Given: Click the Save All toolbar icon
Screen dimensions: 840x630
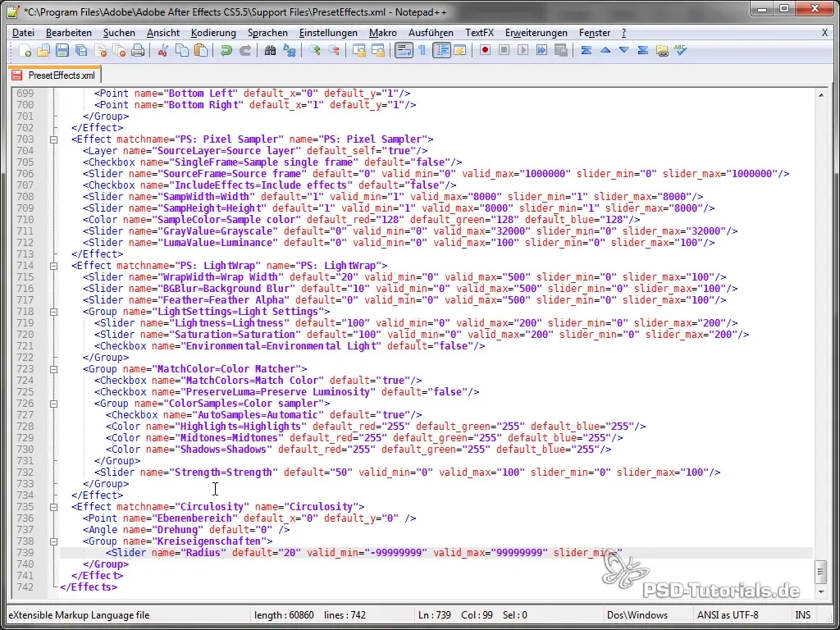Looking at the screenshot, I should click(81, 51).
